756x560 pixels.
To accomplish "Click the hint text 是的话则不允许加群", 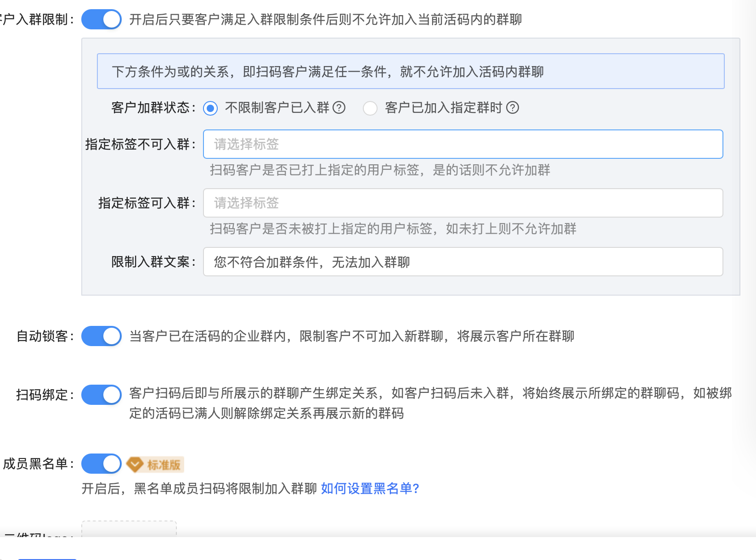I will (491, 170).
